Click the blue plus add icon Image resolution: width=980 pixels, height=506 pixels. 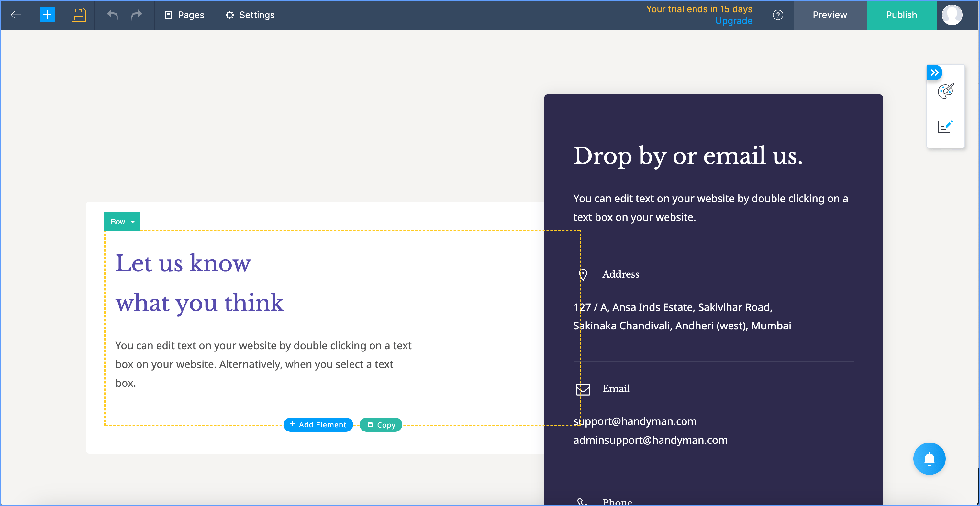click(x=47, y=15)
